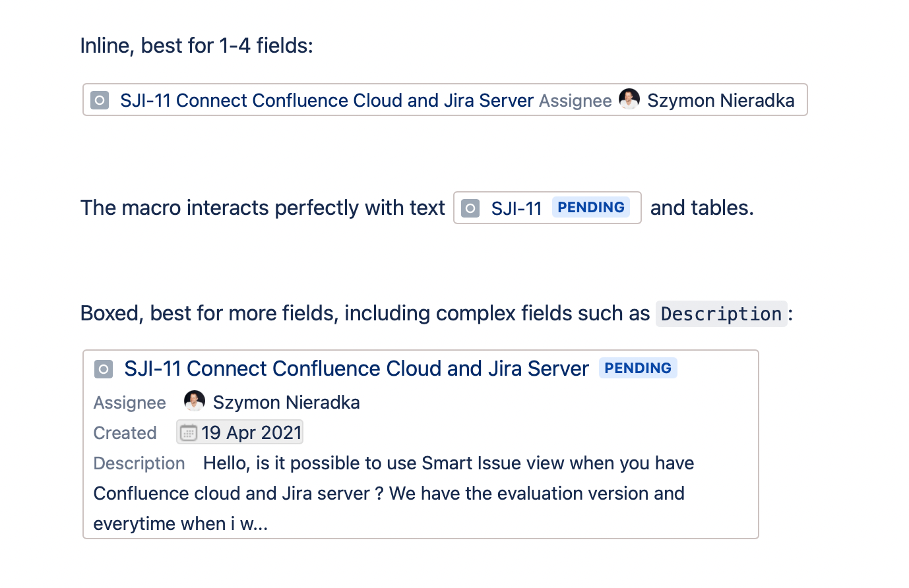Click issue type icon in top inline macro

click(100, 100)
